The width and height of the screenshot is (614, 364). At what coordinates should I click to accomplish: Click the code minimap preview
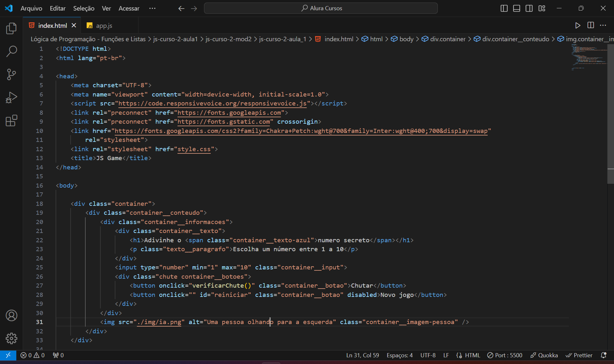click(589, 58)
